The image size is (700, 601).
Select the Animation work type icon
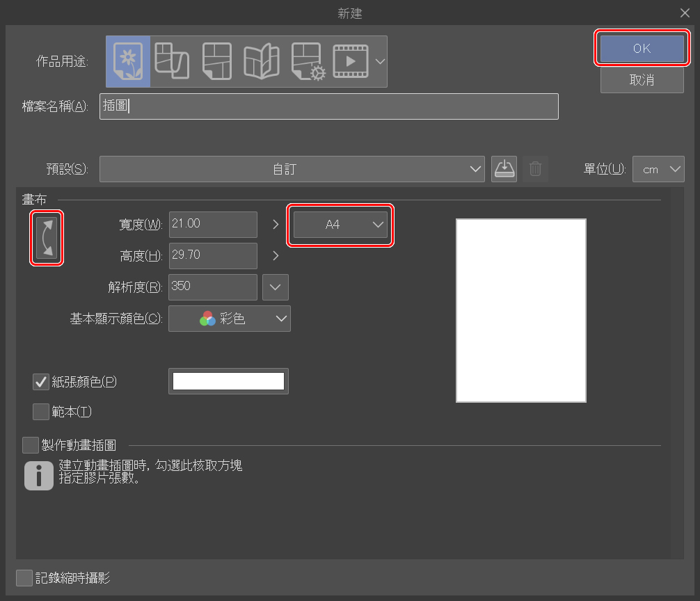pyautogui.click(x=351, y=61)
